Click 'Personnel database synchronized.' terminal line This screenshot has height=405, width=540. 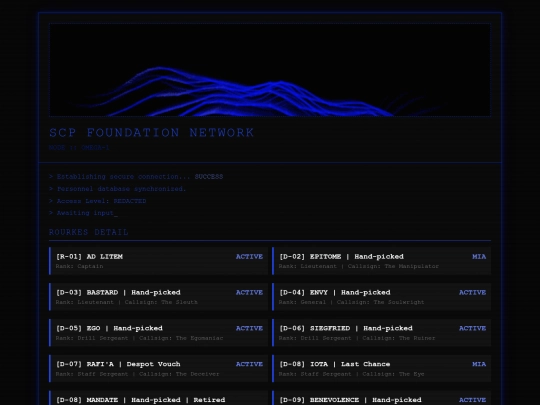click(x=117, y=189)
